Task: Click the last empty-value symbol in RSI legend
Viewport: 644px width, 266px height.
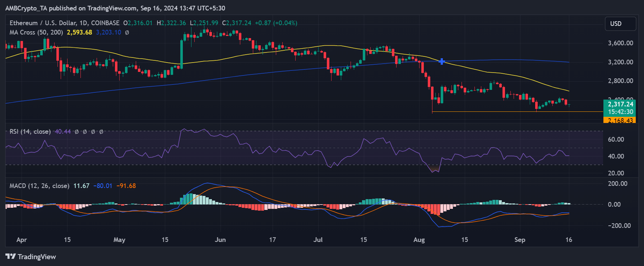Action: click(101, 132)
